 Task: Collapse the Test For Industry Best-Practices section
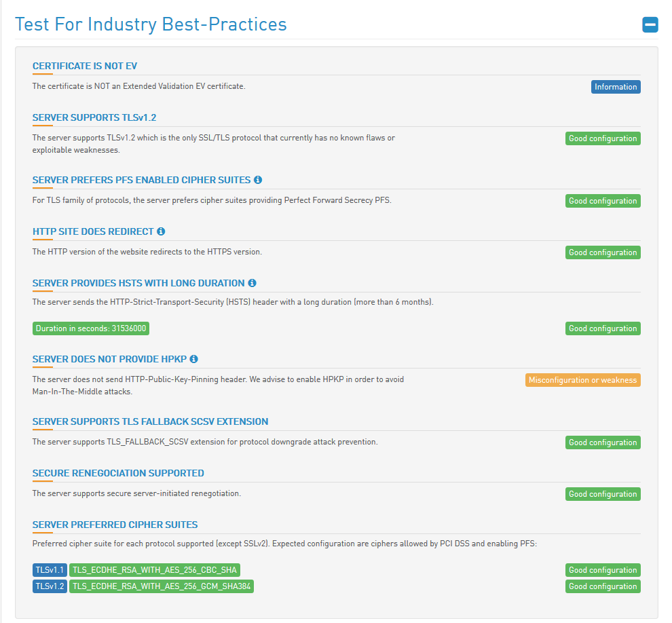click(650, 24)
